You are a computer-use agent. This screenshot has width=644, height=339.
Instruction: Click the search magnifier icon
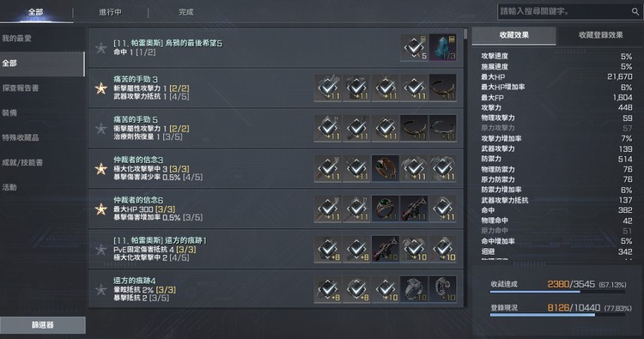point(635,12)
